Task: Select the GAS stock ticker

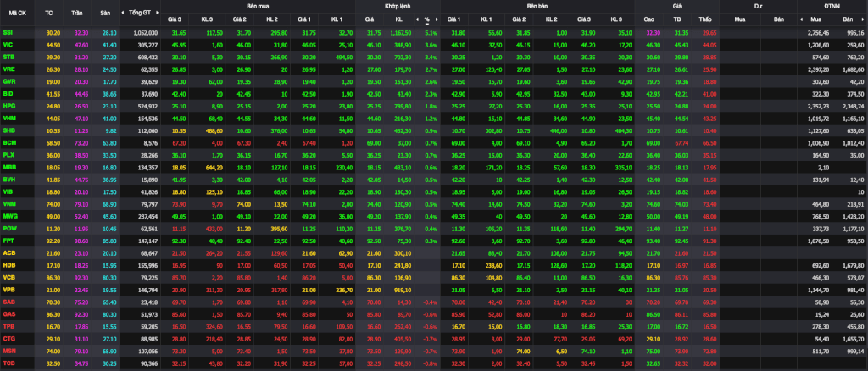Action: (8, 314)
